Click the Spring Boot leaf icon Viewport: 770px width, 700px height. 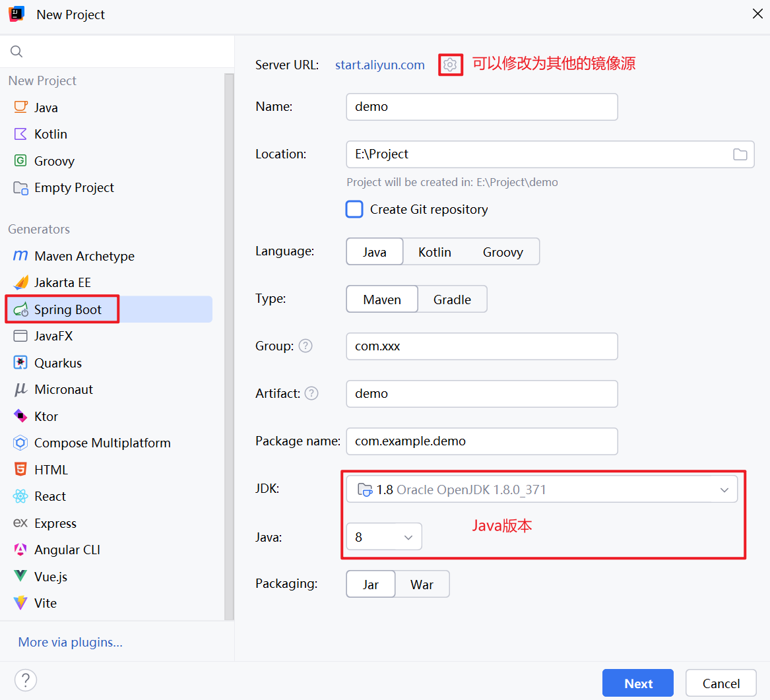(x=20, y=309)
